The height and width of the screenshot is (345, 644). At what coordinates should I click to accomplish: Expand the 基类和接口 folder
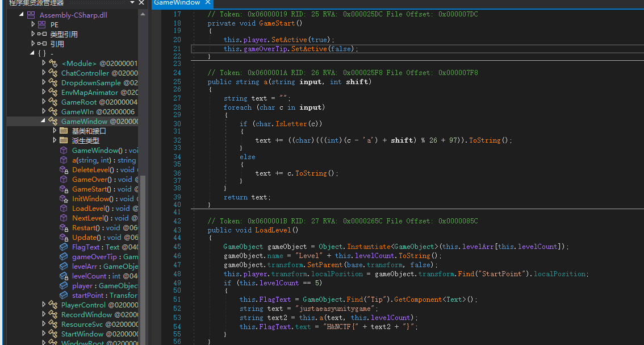coord(55,130)
